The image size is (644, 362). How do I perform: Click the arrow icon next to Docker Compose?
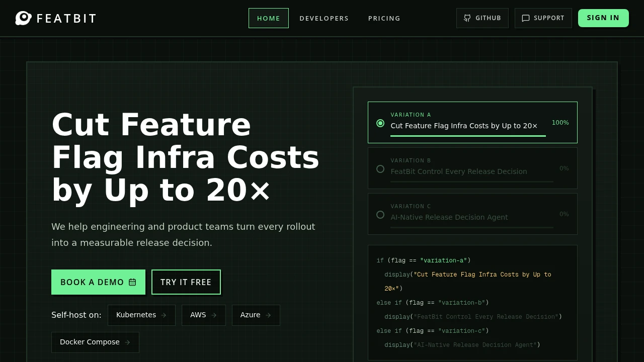127,342
